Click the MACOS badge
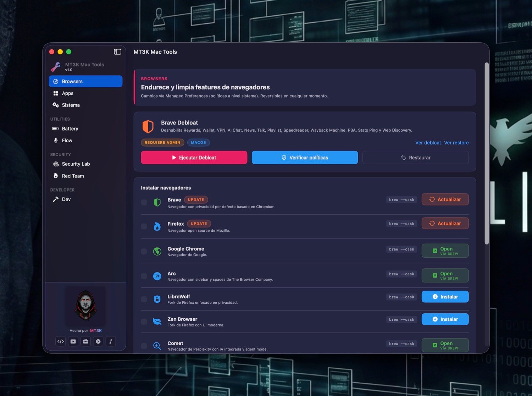 click(198, 143)
